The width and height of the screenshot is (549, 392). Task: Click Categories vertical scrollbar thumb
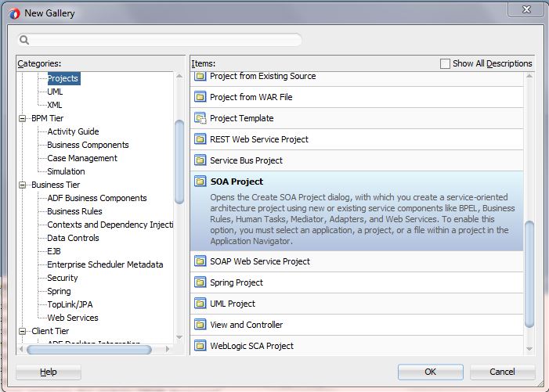pos(179,162)
